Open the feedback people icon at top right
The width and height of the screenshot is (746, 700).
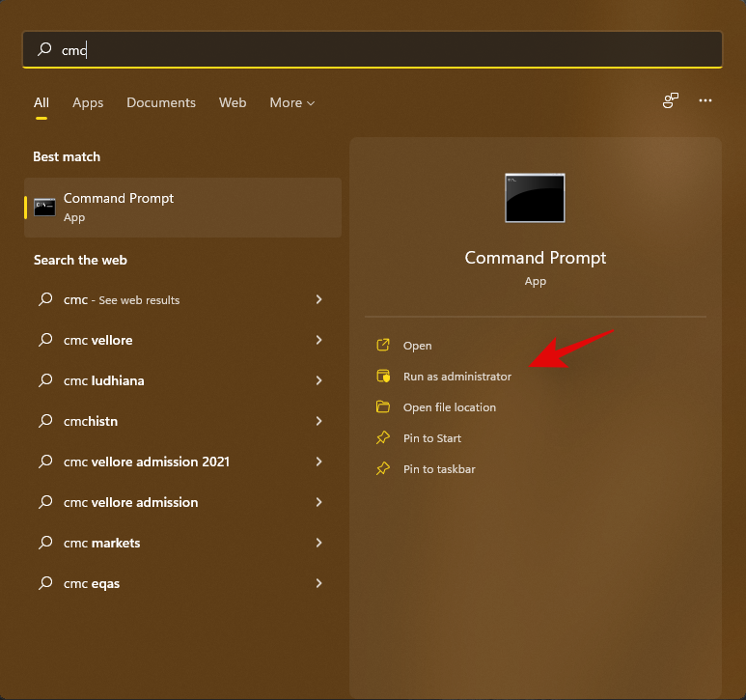point(670,100)
